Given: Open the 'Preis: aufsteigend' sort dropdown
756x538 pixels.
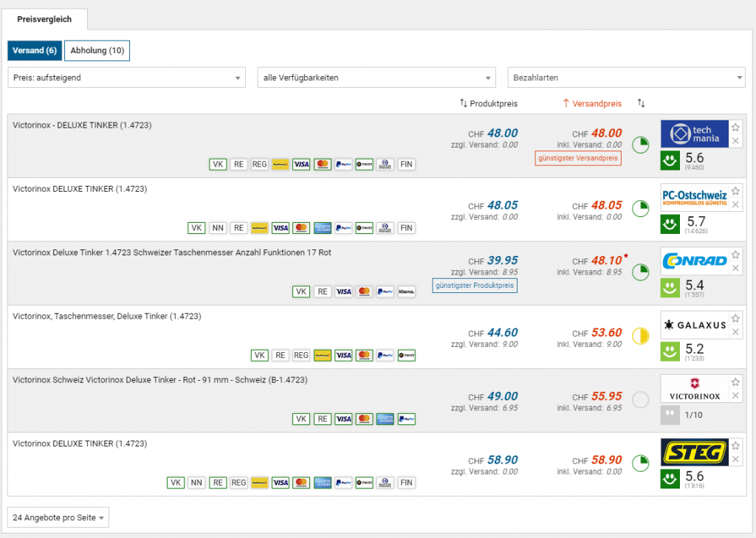Looking at the screenshot, I should coord(126,77).
